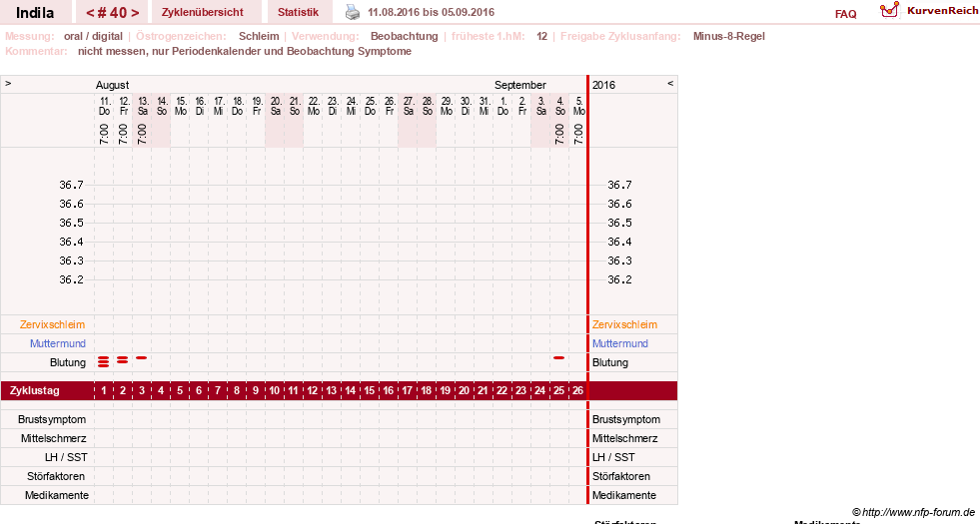Viewport: 980px width, 524px height.
Task: Click the right Brustsymptom row label
Action: pyautogui.click(x=626, y=420)
